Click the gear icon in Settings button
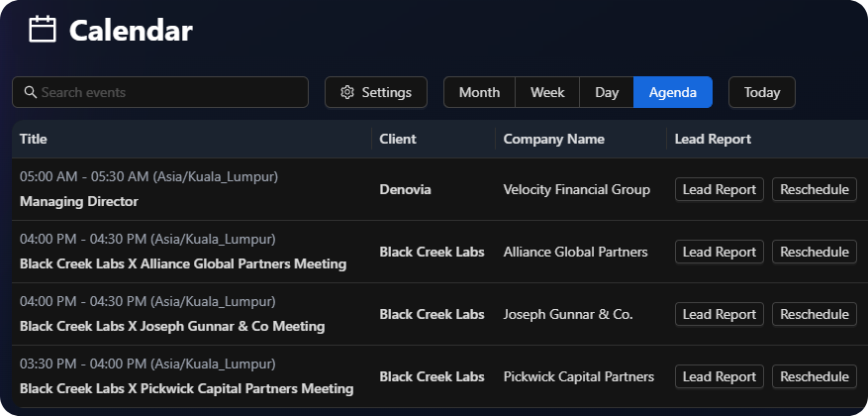 tap(347, 92)
